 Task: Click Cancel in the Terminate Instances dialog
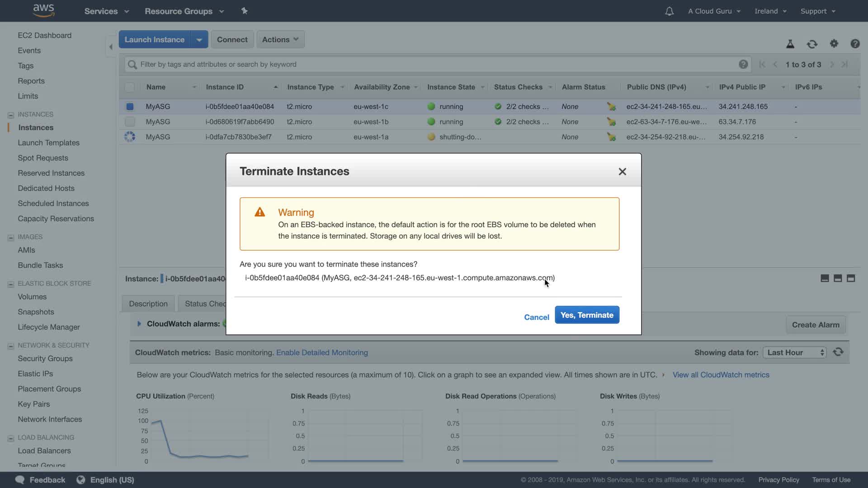(x=536, y=317)
